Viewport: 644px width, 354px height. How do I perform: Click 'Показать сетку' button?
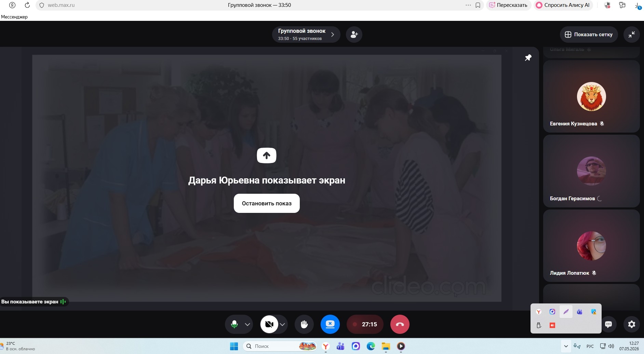pos(589,35)
